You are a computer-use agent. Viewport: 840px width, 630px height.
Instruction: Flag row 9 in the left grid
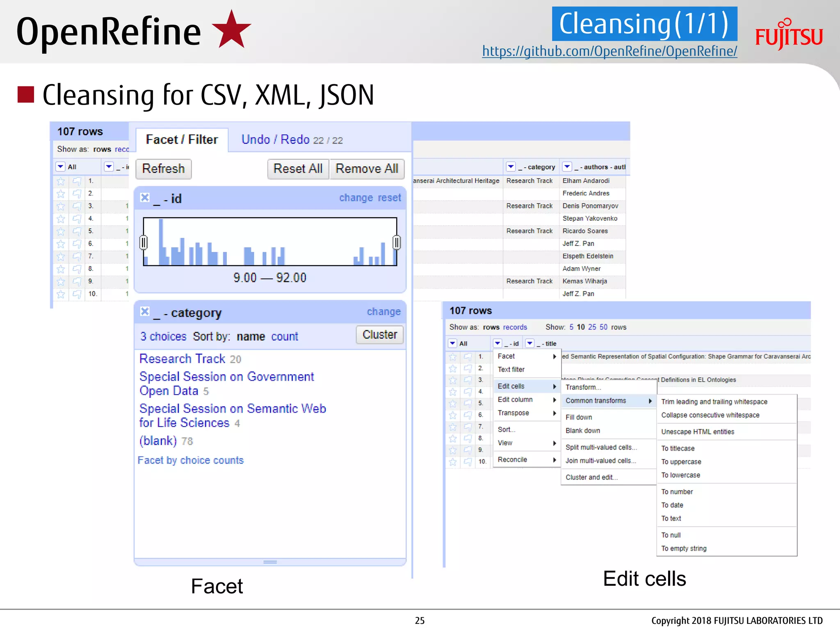click(77, 281)
